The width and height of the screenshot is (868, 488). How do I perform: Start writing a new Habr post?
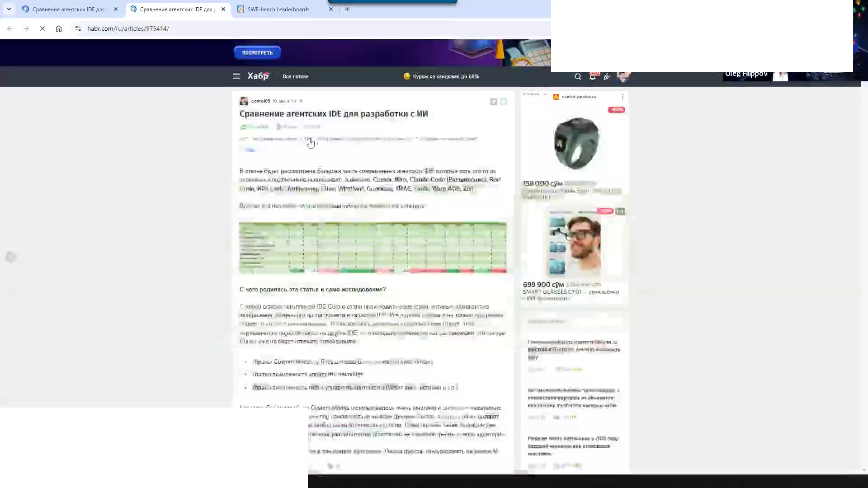[607, 77]
